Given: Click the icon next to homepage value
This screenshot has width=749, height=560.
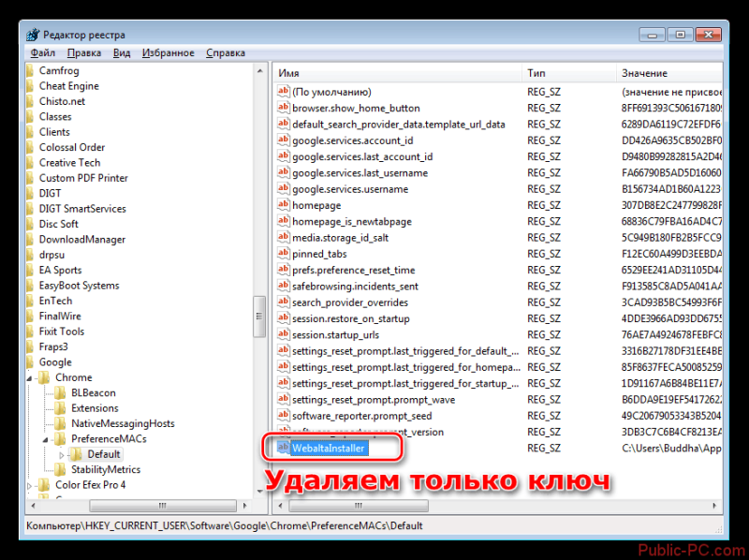Looking at the screenshot, I should click(284, 205).
